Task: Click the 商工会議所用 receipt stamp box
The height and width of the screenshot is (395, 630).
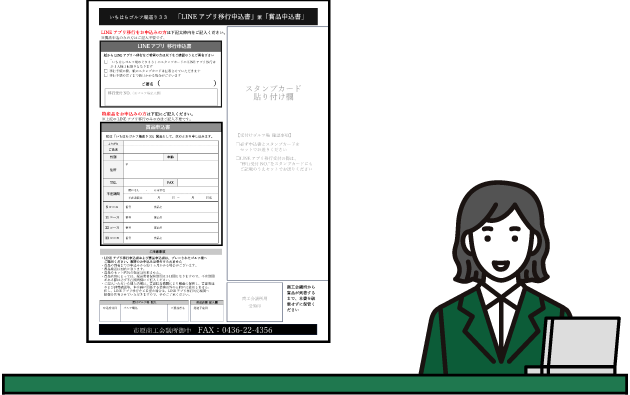Action: tap(255, 302)
